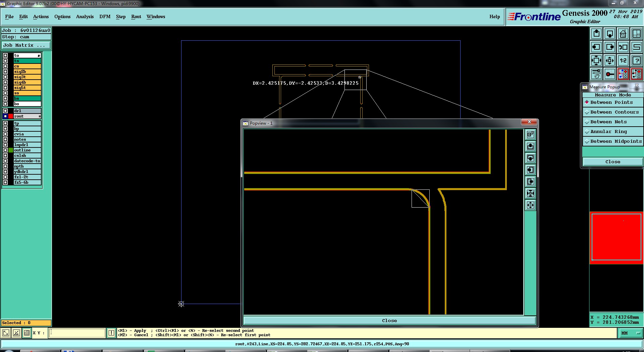644x352 pixels.
Task: Click Close at bottom of Popview
Action: [389, 320]
